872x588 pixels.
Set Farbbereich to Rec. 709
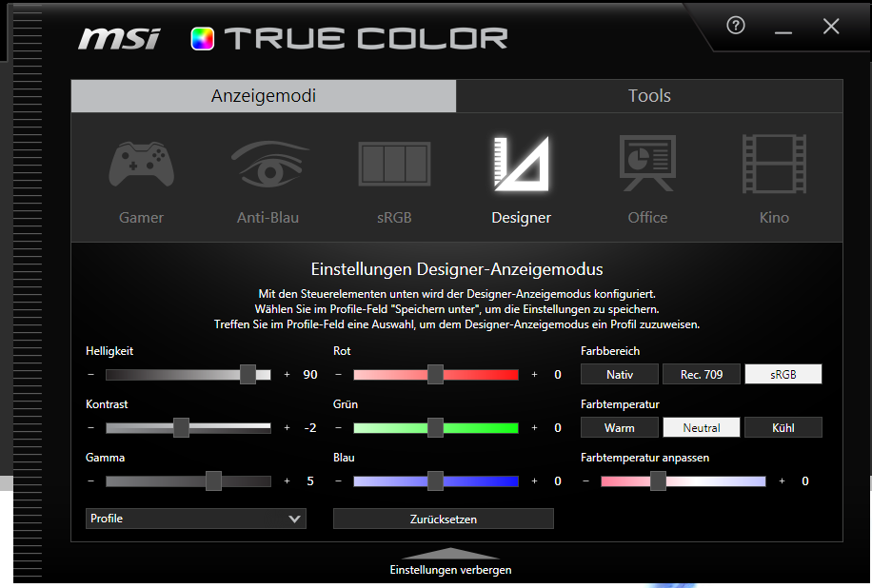pos(702,375)
